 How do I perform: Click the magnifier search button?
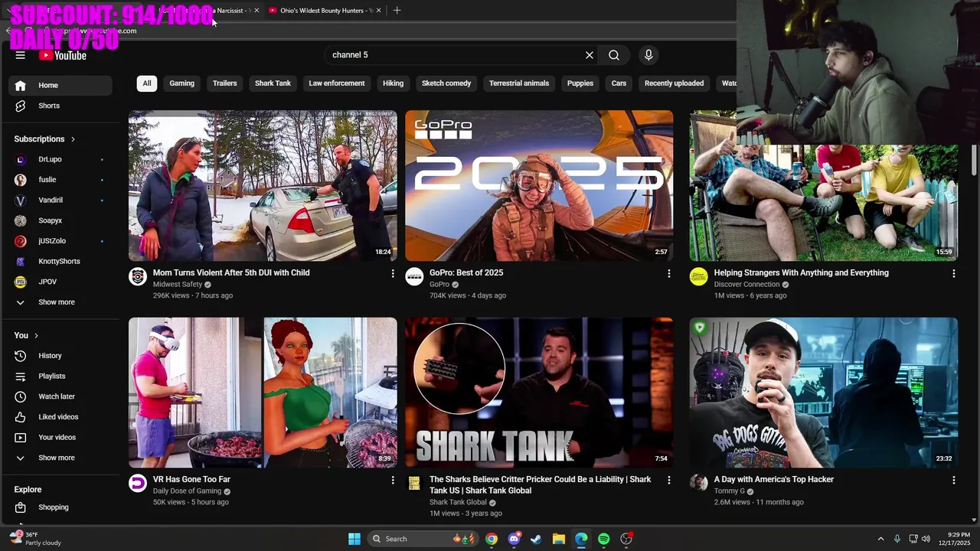tap(614, 55)
